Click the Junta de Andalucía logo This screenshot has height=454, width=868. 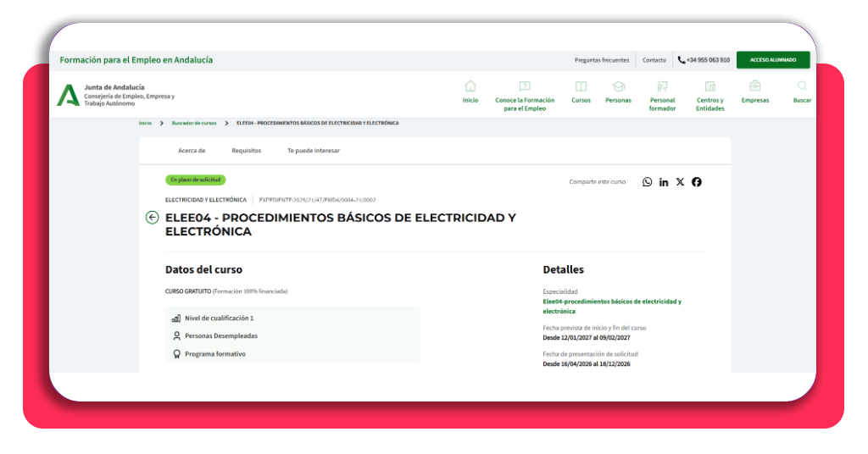point(69,95)
